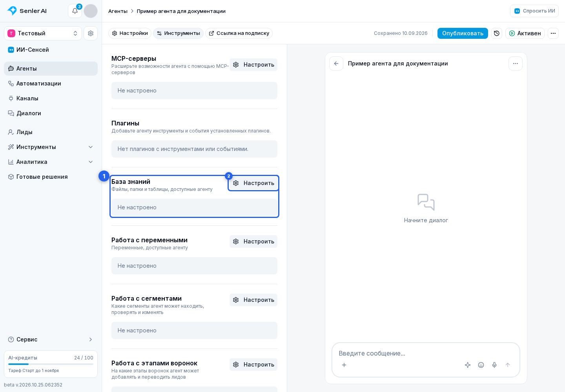Click the Спросить ИИ button
This screenshot has height=392, width=565.
tap(534, 11)
